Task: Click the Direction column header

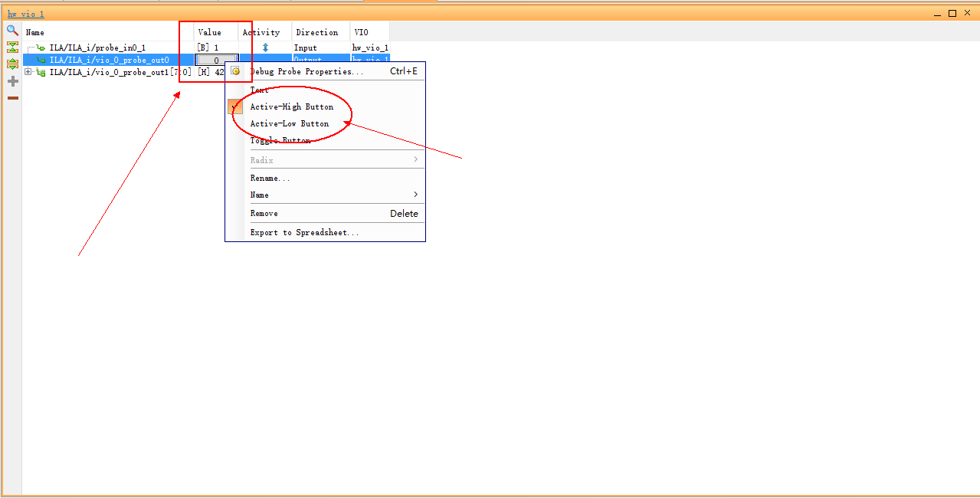Action: click(321, 32)
